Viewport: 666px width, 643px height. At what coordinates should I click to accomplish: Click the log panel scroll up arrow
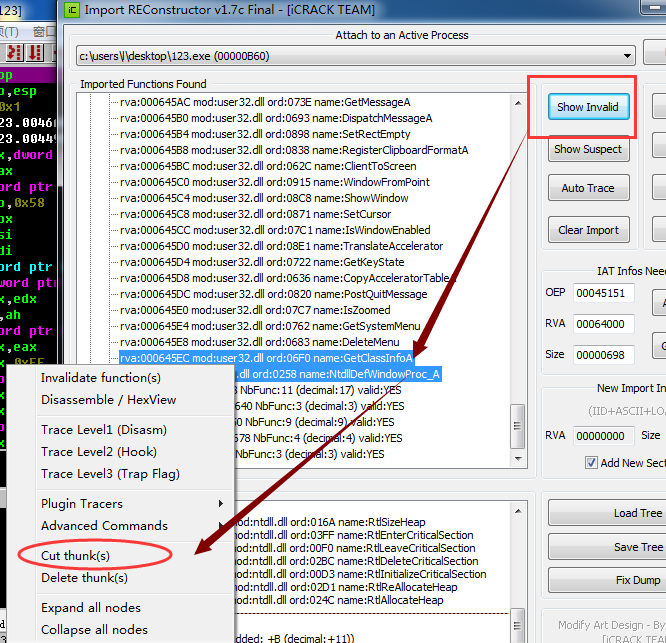click(x=518, y=511)
